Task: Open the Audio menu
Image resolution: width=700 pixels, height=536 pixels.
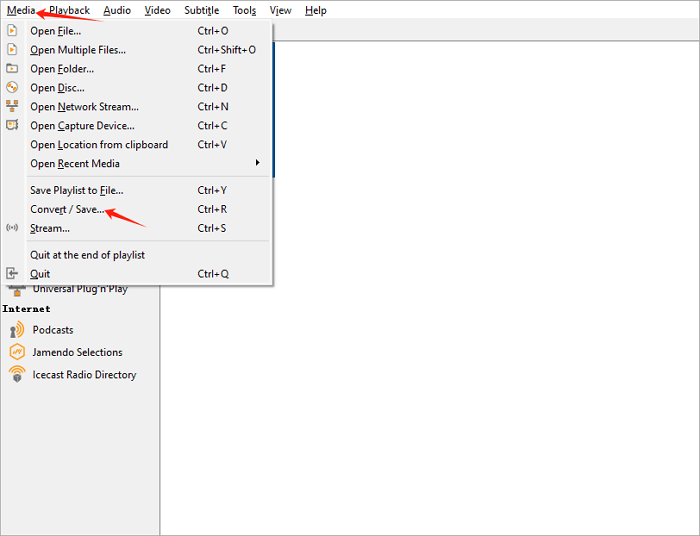Action: point(117,10)
